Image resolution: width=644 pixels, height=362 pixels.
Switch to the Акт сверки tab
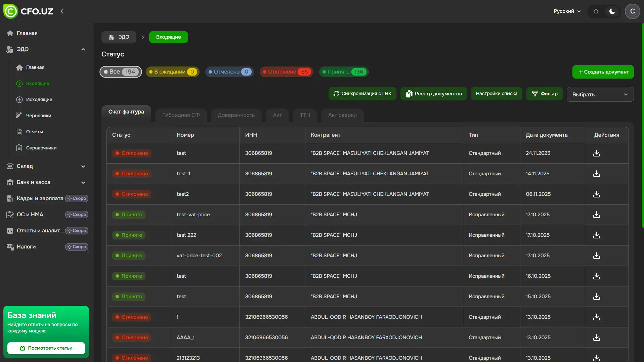pyautogui.click(x=342, y=115)
